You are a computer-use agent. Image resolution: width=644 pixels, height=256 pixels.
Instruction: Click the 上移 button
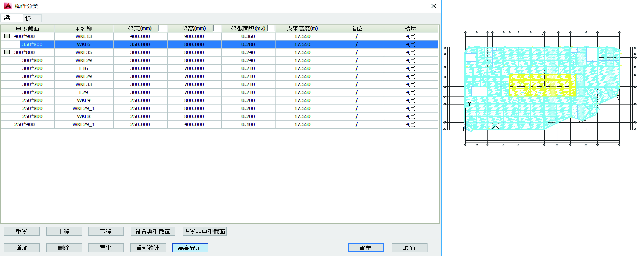pos(64,231)
